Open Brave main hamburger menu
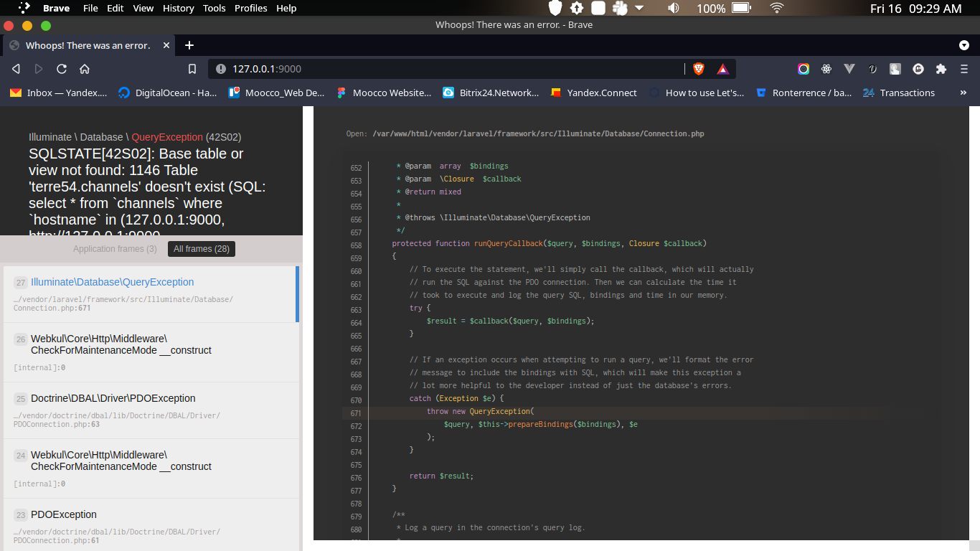Viewport: 980px width, 551px height. click(x=964, y=69)
